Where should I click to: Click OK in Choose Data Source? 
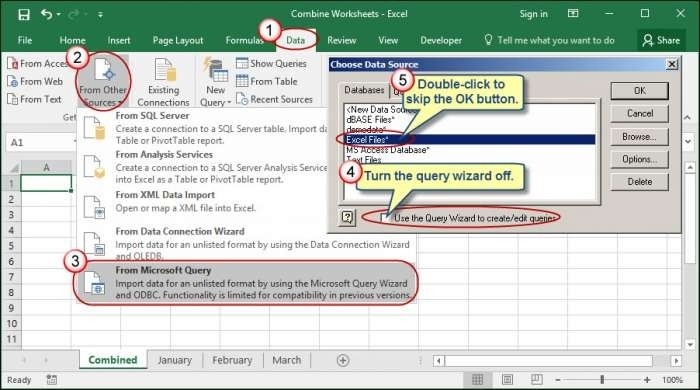coord(640,91)
